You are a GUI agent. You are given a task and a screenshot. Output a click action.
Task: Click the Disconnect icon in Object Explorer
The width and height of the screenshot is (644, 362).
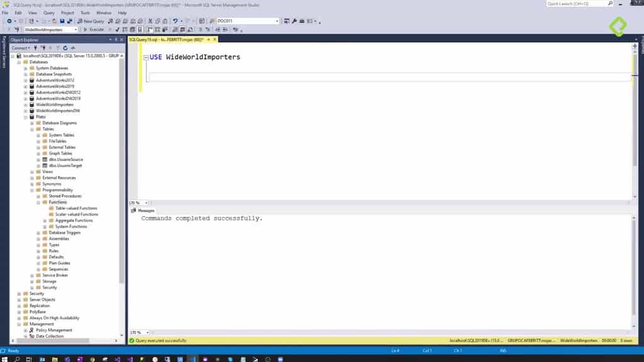tap(43, 48)
